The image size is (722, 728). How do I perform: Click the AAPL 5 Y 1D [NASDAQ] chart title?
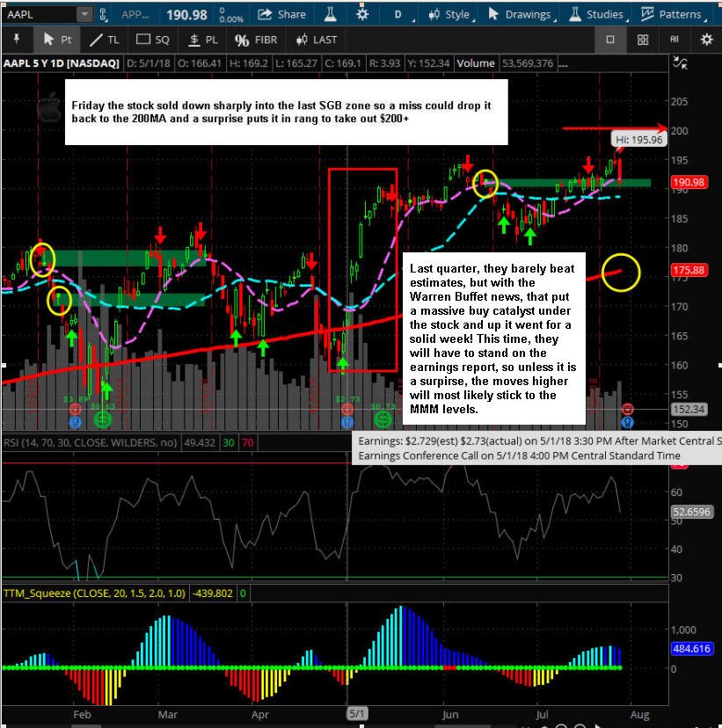coord(62,63)
